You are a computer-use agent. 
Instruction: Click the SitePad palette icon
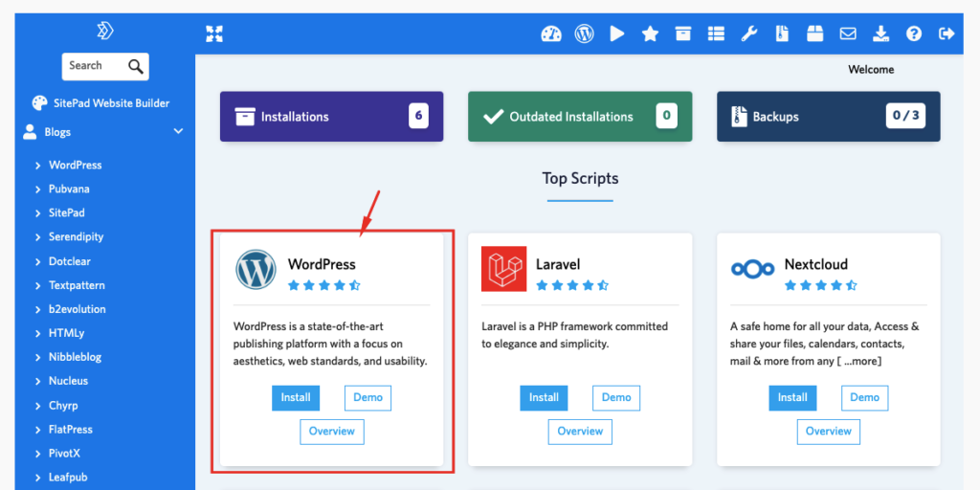pyautogui.click(x=39, y=103)
